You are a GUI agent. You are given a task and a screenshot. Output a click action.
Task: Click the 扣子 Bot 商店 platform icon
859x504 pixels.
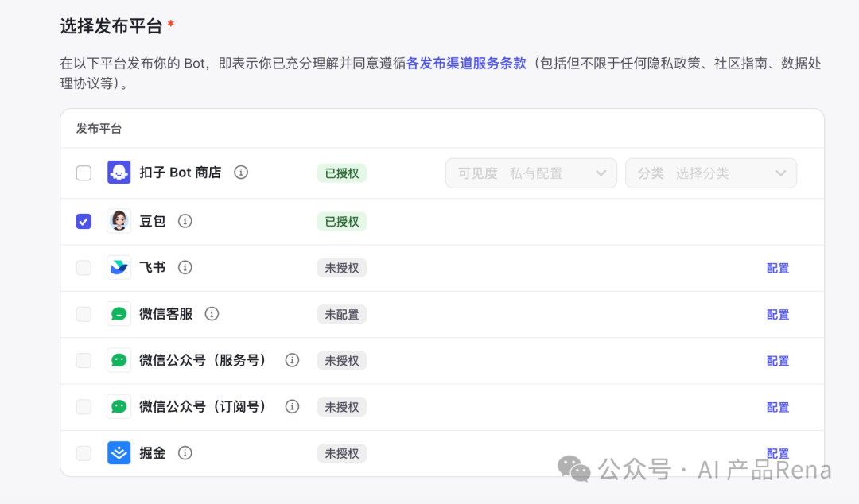[119, 173]
